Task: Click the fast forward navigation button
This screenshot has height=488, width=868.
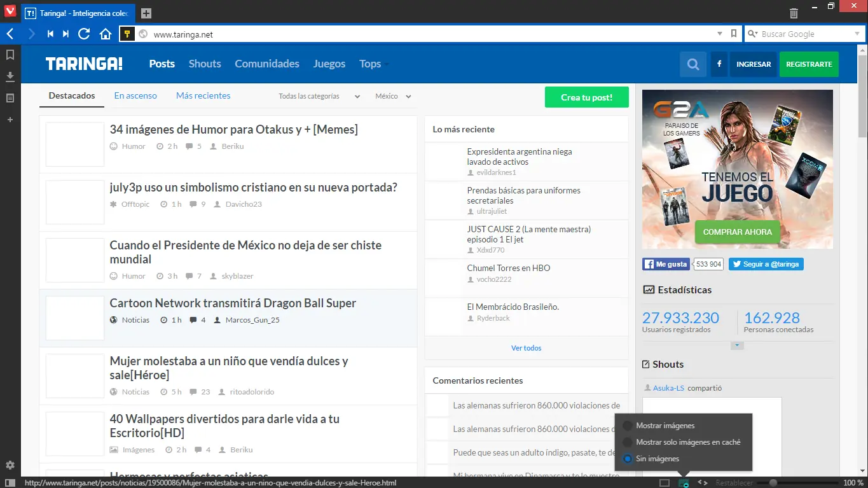Action: [x=65, y=34]
